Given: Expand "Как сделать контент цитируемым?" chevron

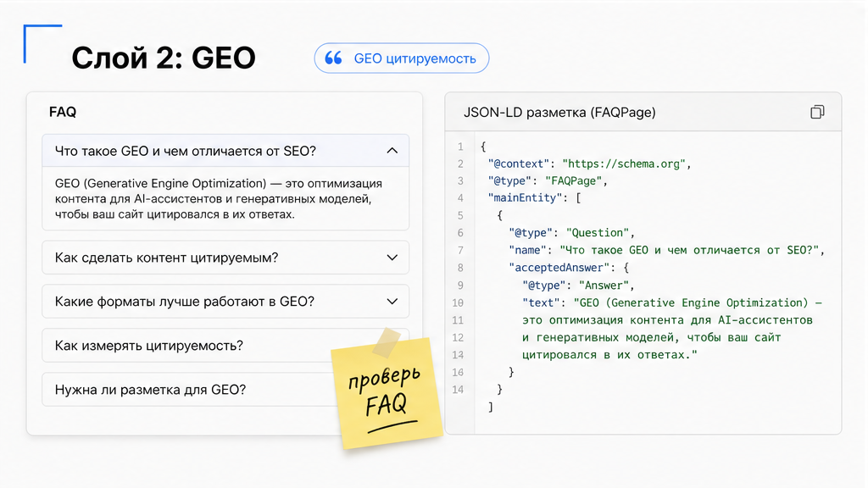Looking at the screenshot, I should (x=392, y=258).
